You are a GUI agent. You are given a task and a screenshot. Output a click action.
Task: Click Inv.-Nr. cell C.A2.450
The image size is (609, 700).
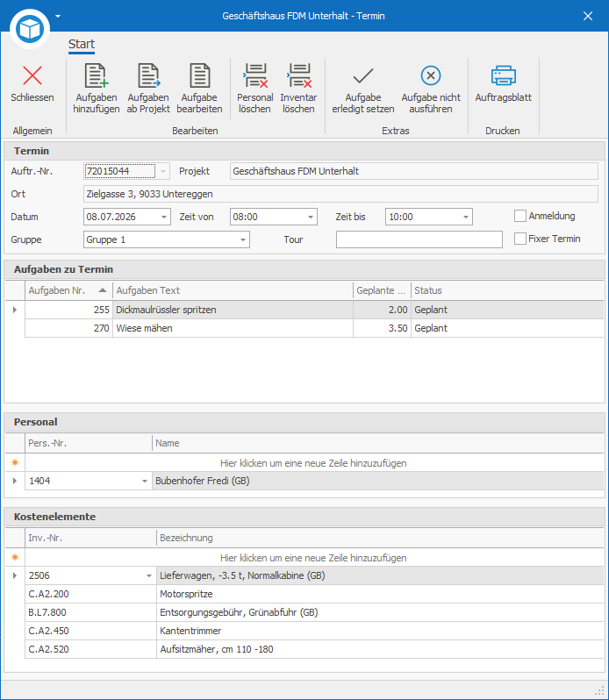[90, 631]
